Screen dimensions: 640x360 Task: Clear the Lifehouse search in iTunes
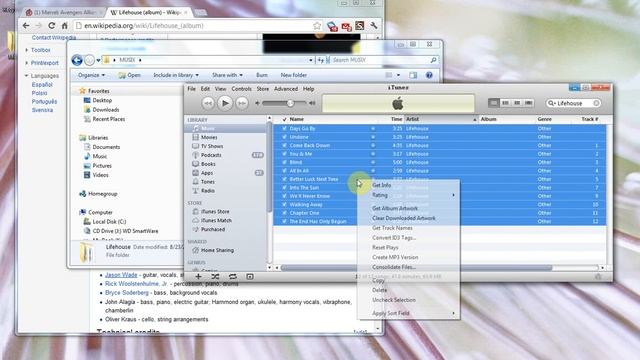[x=596, y=103]
